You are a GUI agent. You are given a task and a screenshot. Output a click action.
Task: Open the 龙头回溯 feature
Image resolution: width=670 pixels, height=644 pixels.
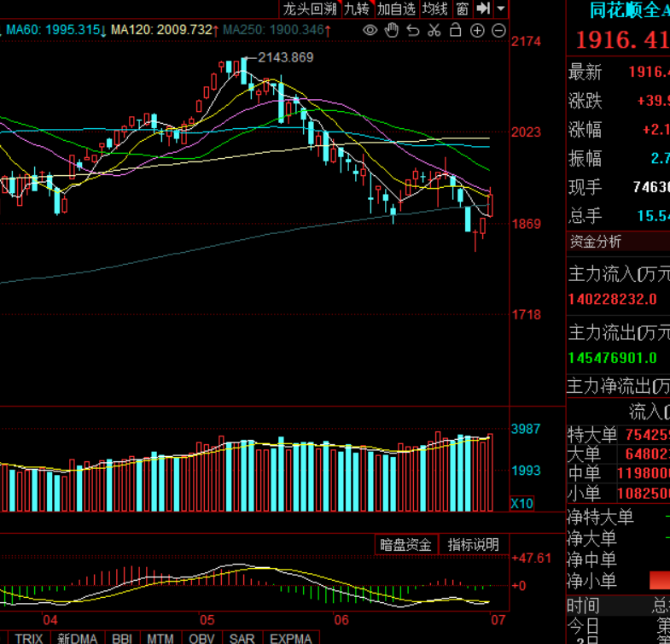(310, 9)
